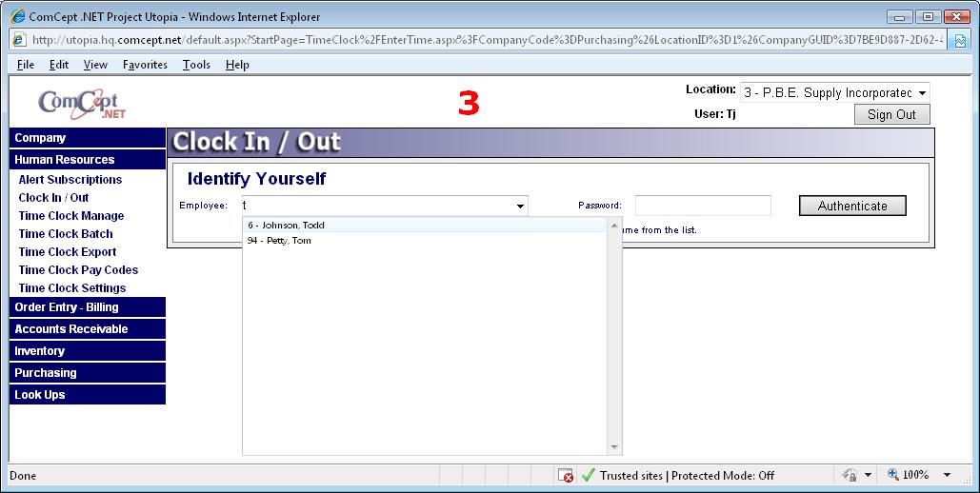Expand the Inventory section in sidebar

pos(40,351)
